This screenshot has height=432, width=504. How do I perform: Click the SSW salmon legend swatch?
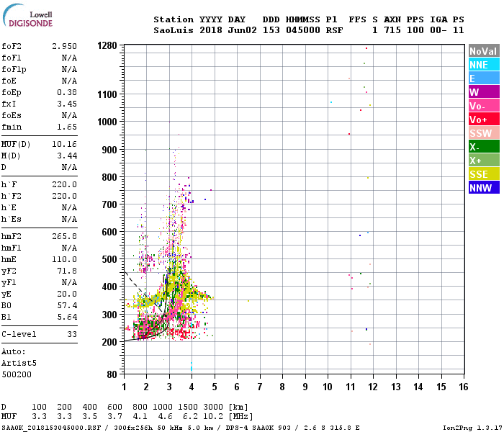tap(484, 133)
